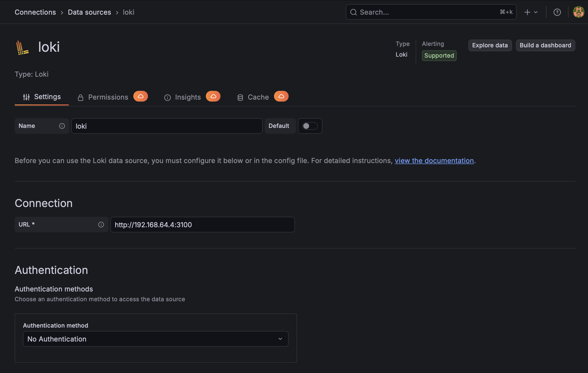
Task: Click the plus icon to add new item
Action: [x=527, y=12]
